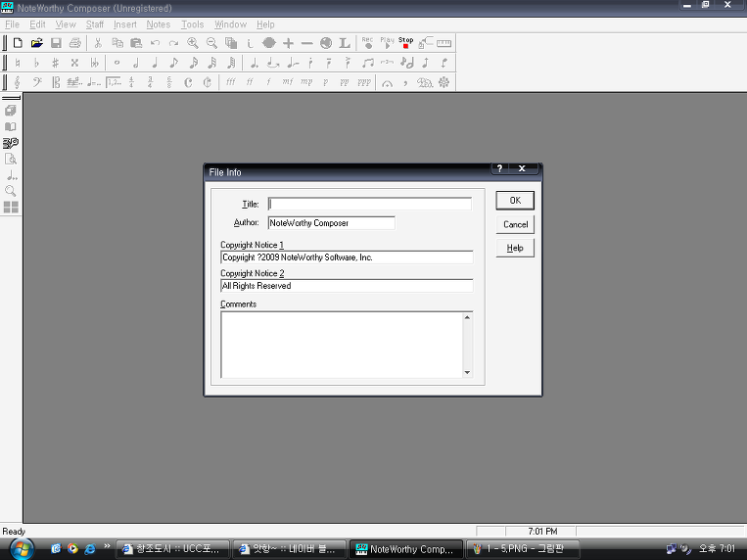Click the L lyrics icon in toolbar
The image size is (747, 560).
345,43
